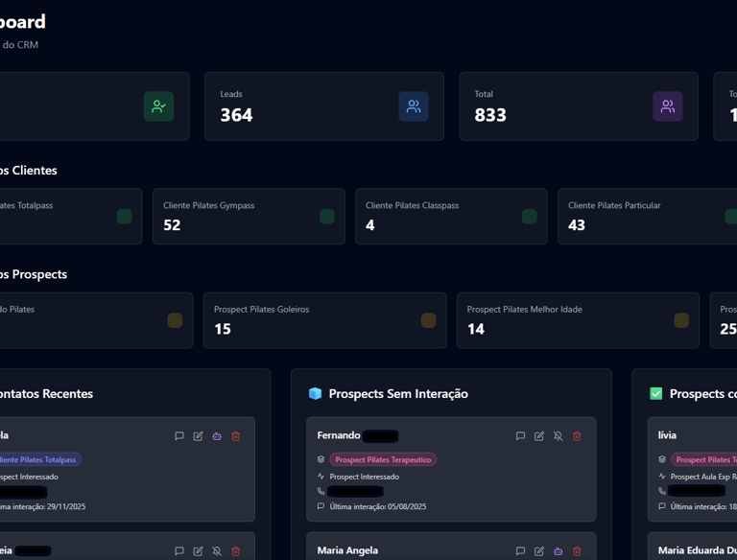Click the 'Prospect Aula Exp' status on lívia's card
The width and height of the screenshot is (737, 560).
(x=703, y=477)
